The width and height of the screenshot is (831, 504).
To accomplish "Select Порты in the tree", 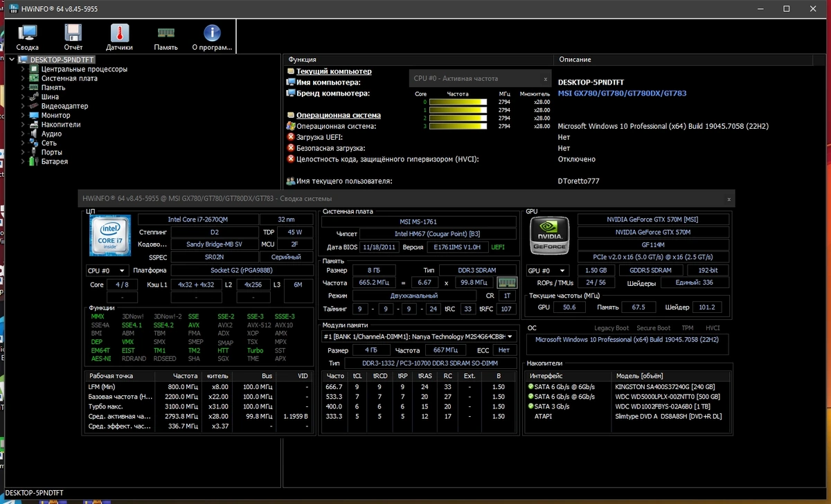I will 52,152.
